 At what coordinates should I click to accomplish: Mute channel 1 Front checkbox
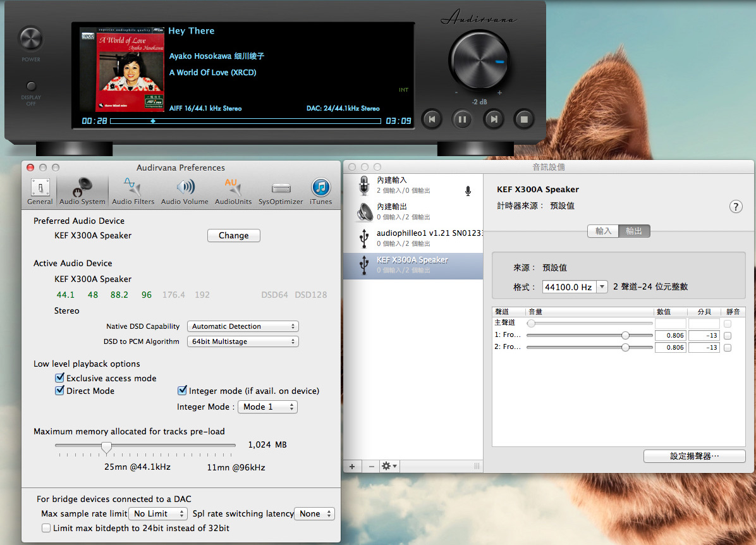728,336
